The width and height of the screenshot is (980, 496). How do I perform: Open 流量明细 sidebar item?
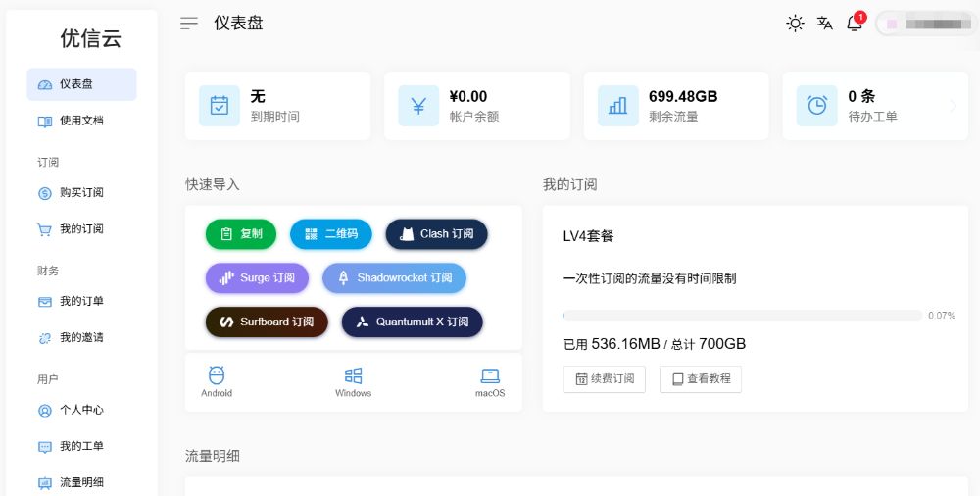(x=82, y=483)
